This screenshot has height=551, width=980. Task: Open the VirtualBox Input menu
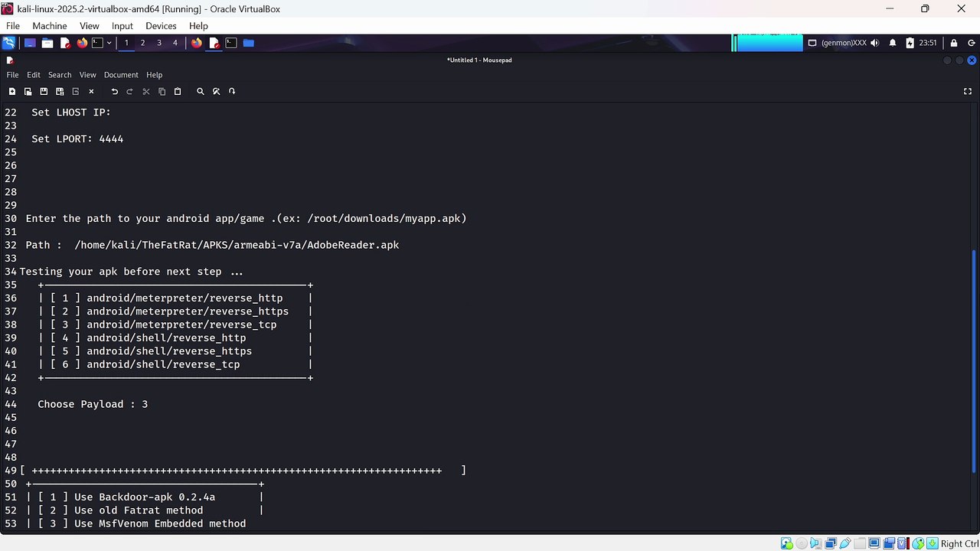click(122, 26)
